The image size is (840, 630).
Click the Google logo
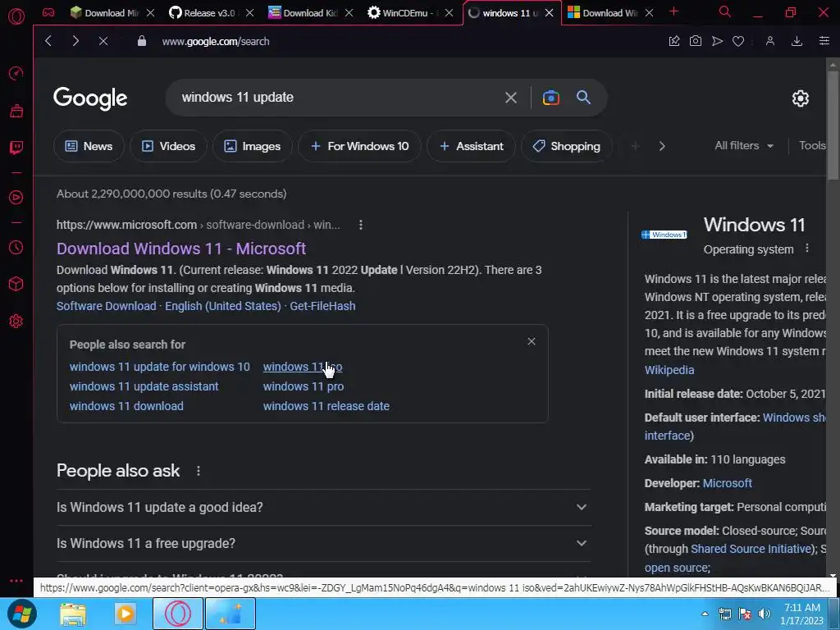[90, 98]
